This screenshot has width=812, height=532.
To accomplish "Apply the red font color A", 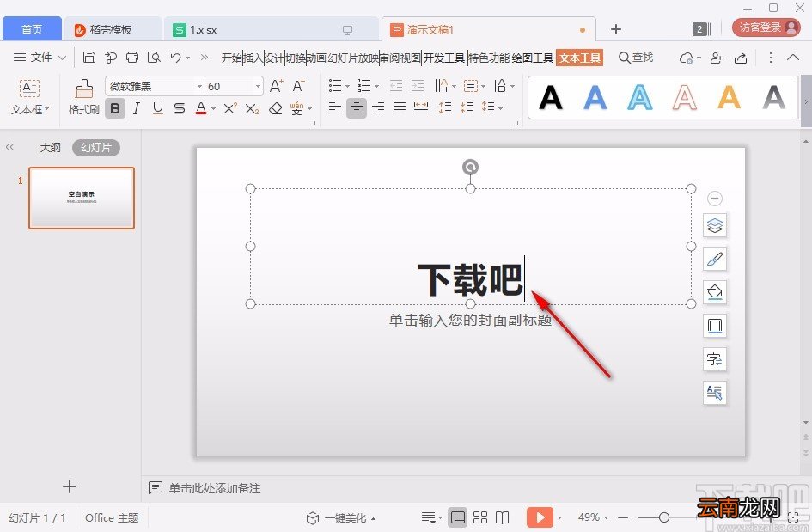I will 201,108.
